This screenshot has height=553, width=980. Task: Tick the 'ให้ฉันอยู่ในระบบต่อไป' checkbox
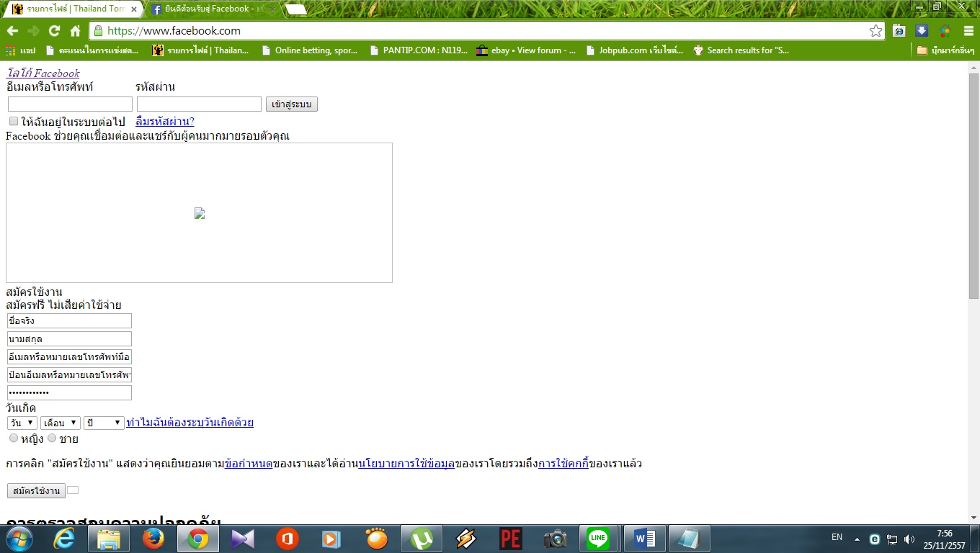13,121
